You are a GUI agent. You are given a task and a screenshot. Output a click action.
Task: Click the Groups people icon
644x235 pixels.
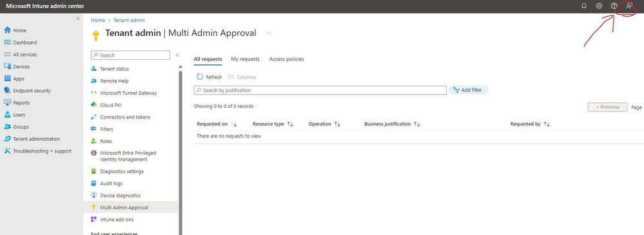tap(7, 127)
